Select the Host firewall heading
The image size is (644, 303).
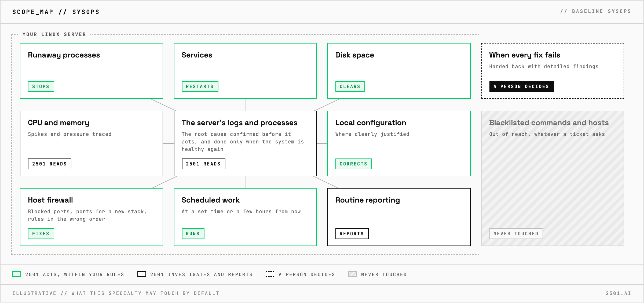(50, 200)
